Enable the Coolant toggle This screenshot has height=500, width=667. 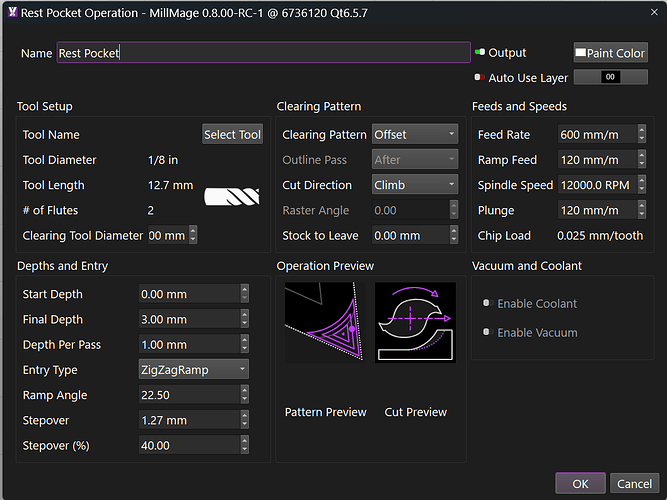[487, 303]
